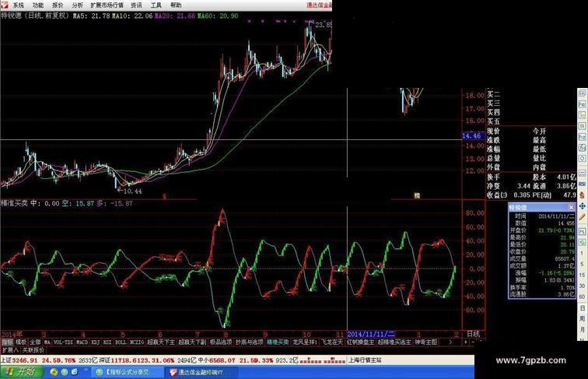Select the monthly 月 period button
Viewport: 588px width, 379px height.
583,330
